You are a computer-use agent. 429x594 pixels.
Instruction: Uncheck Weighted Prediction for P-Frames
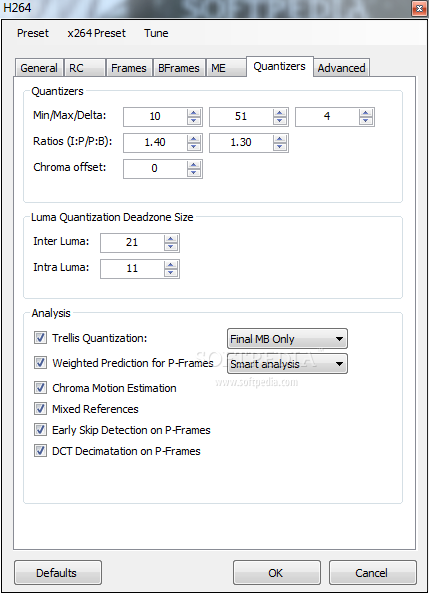pos(41,363)
